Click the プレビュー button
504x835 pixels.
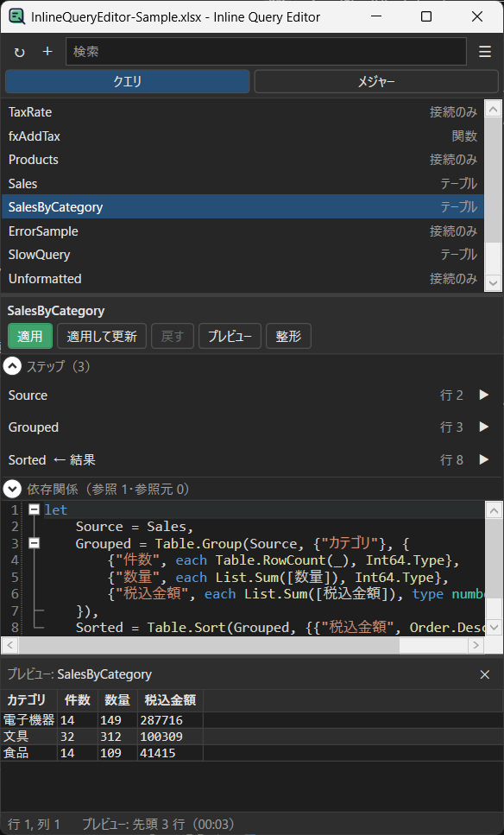[230, 336]
